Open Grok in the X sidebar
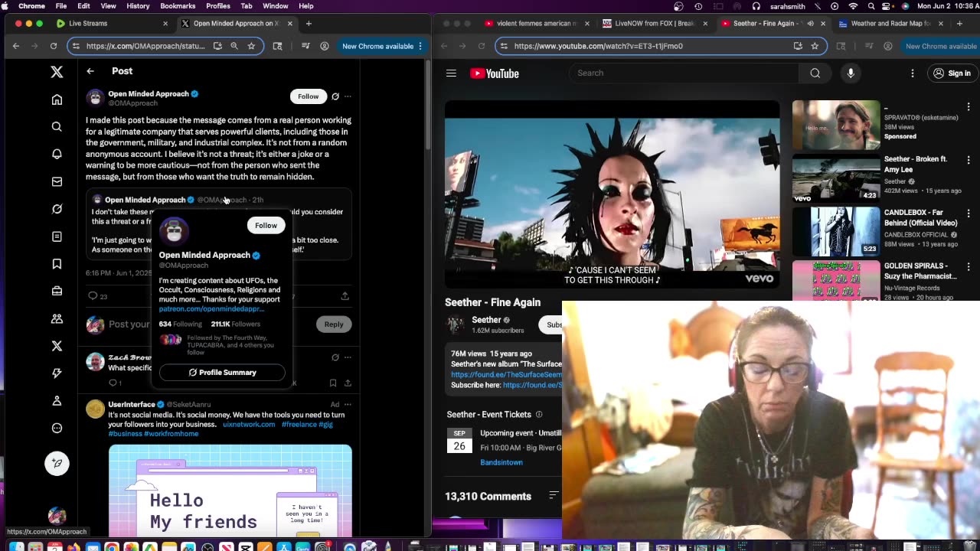The height and width of the screenshot is (551, 980). pos(57,209)
